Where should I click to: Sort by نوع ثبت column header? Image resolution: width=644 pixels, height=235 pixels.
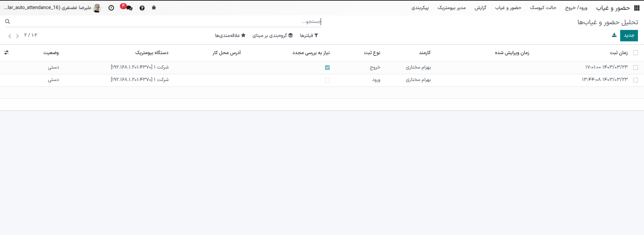(x=372, y=53)
